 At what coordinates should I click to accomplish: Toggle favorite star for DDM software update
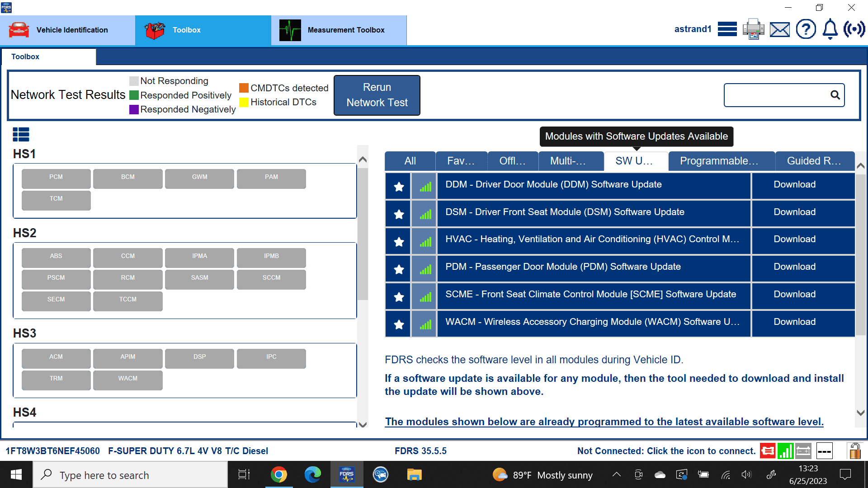coord(398,187)
